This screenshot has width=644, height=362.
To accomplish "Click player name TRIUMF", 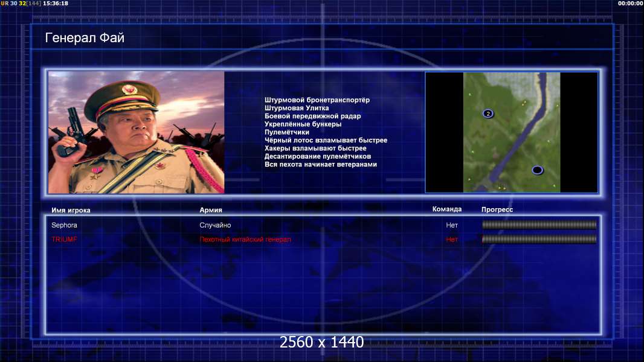I will (64, 240).
